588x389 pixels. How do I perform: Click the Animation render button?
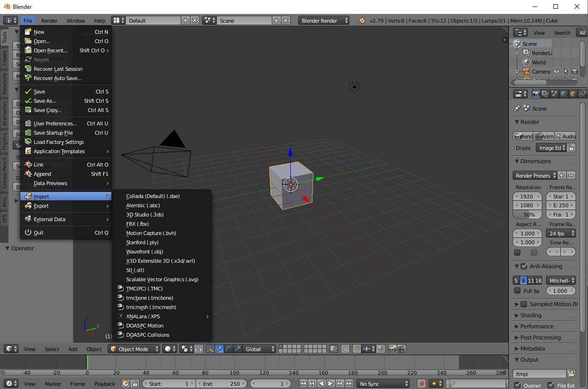[x=544, y=136]
